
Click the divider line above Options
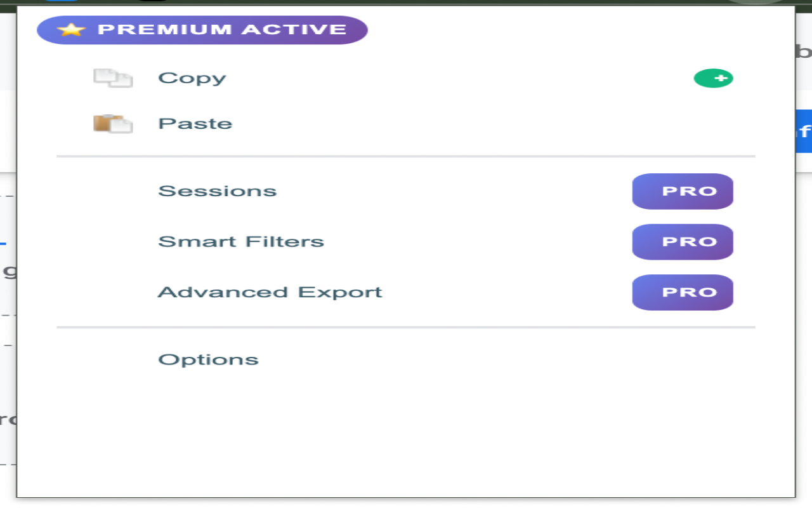[x=406, y=328]
